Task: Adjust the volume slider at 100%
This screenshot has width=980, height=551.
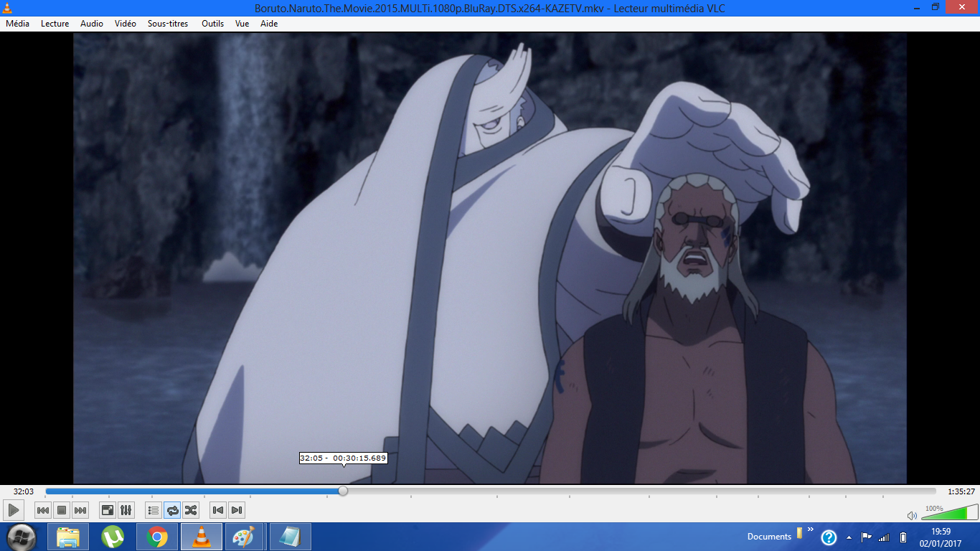Action: [949, 512]
